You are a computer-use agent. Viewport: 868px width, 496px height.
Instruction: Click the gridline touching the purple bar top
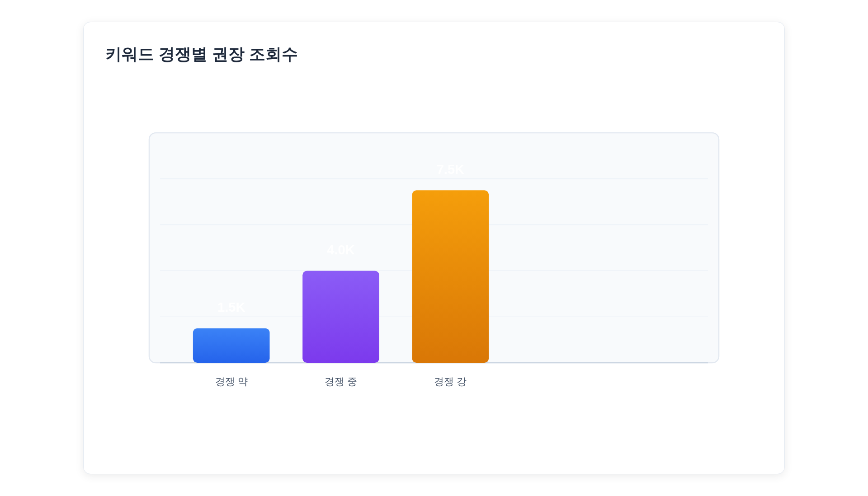click(588, 271)
